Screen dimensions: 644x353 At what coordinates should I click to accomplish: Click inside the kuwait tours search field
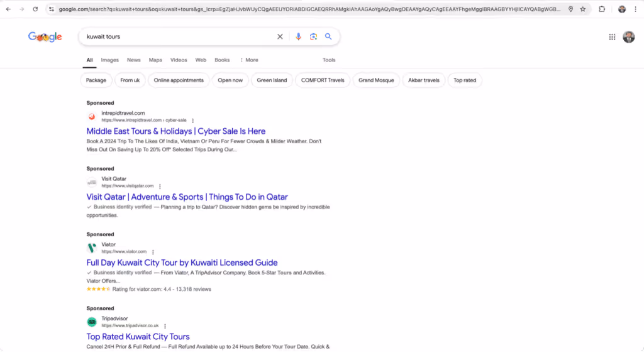click(x=177, y=36)
